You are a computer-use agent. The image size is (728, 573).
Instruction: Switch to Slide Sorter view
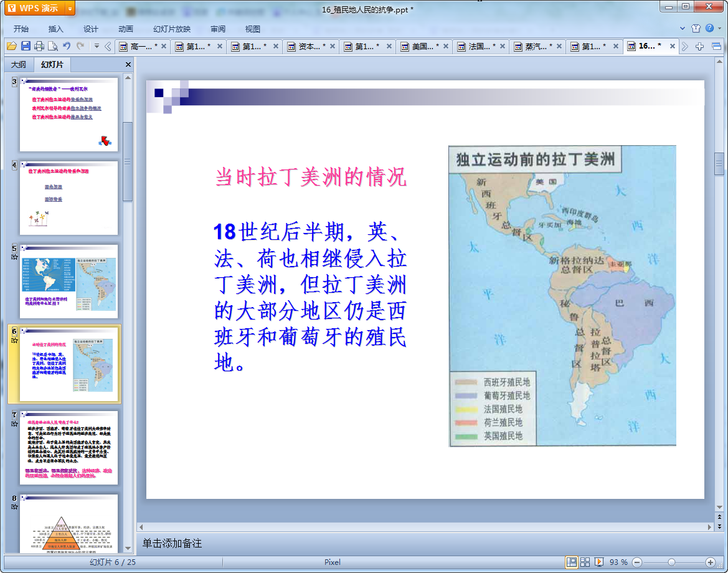tap(585, 562)
